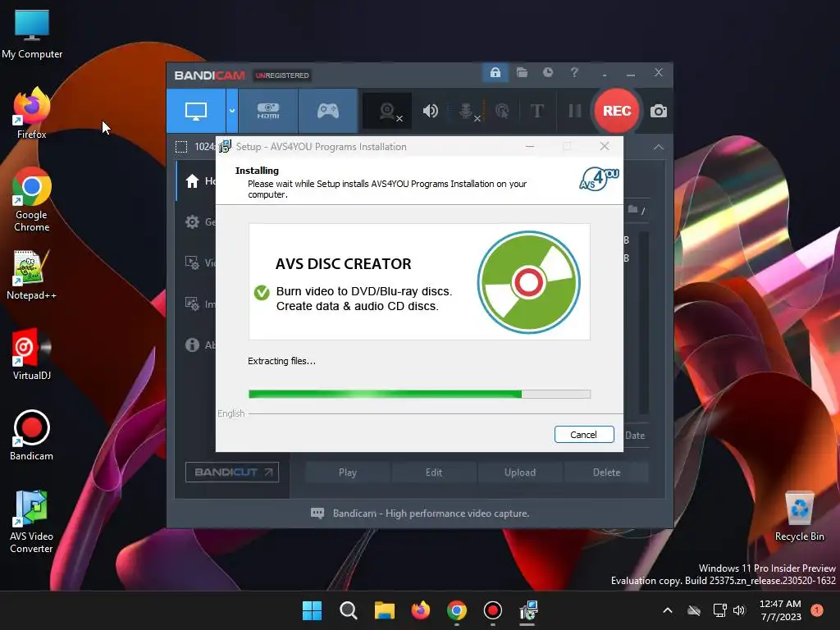Cancel the AVS4YOU installation

[x=584, y=435]
